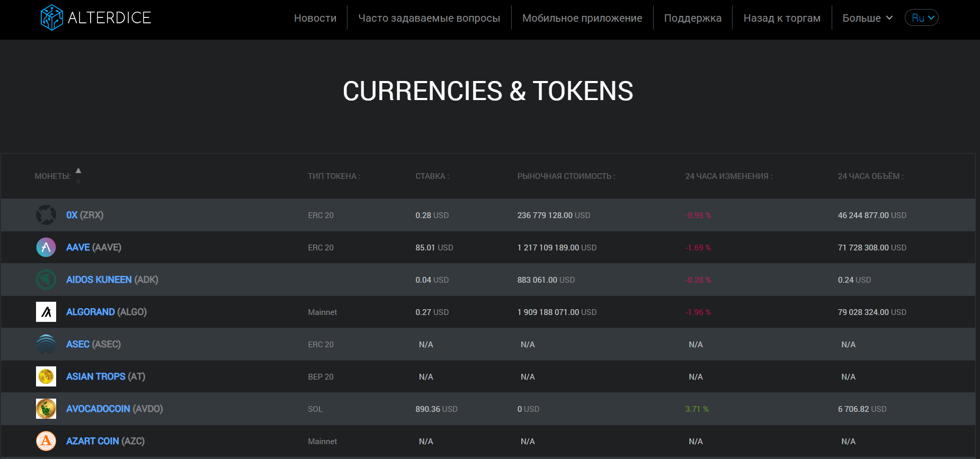The height and width of the screenshot is (459, 980).
Task: Click the 0.24 USD volume for ADK
Action: click(854, 280)
